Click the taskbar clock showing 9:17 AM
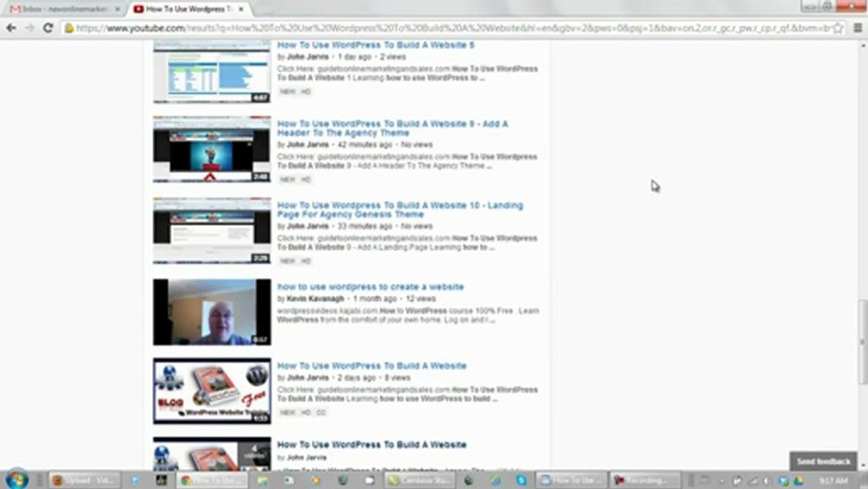868x489 pixels. 833,480
